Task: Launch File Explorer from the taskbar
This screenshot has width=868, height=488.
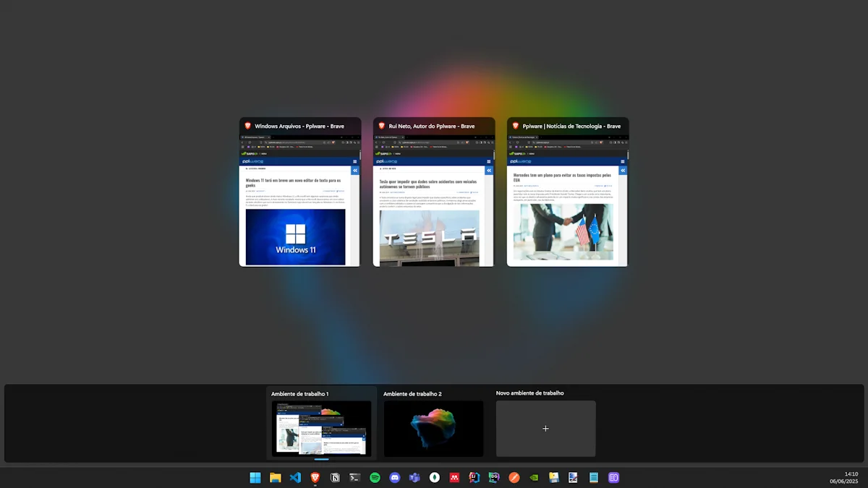Action: pyautogui.click(x=275, y=478)
